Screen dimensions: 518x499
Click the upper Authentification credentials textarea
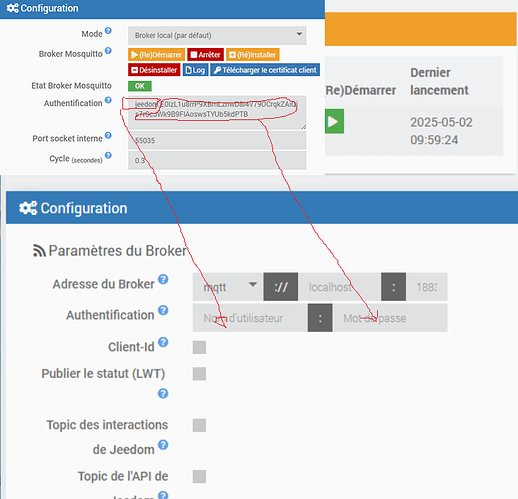(217, 113)
